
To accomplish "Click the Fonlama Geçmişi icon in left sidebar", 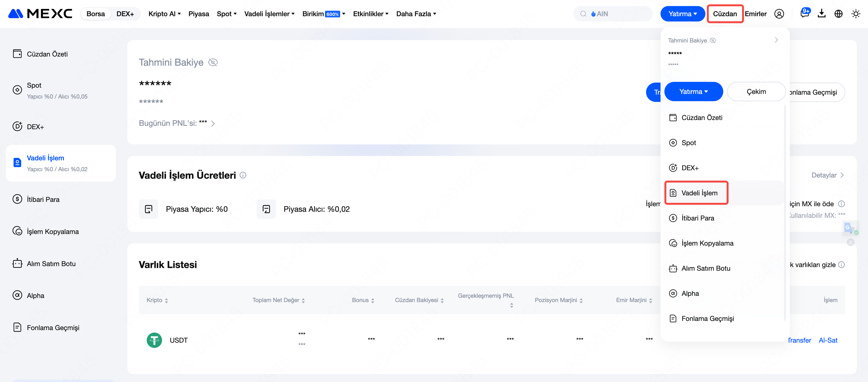I will [17, 327].
